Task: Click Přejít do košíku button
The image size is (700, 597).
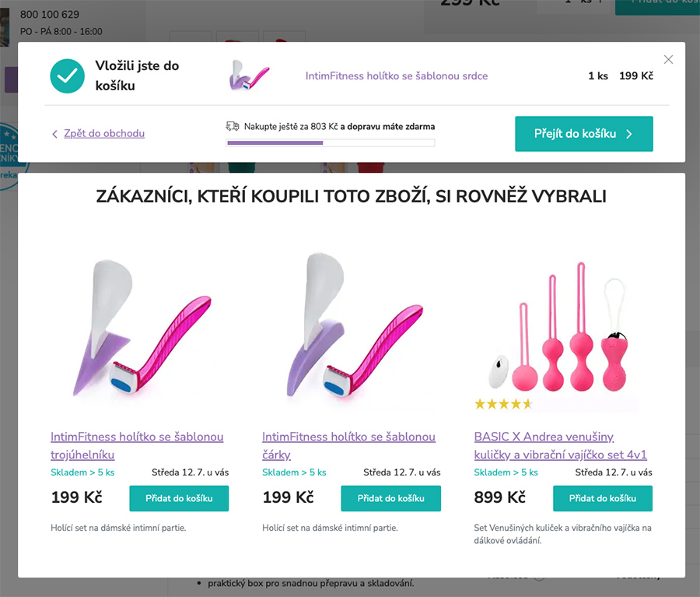Action: click(584, 134)
